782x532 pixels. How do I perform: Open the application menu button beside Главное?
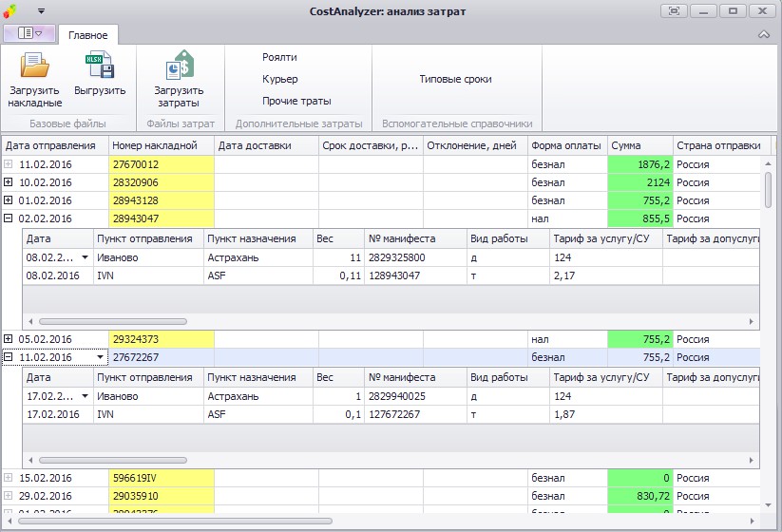pyautogui.click(x=29, y=33)
